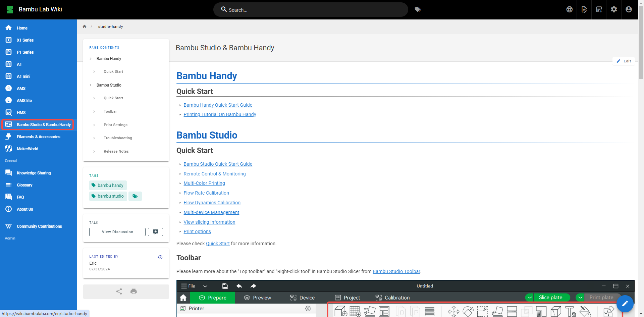The height and width of the screenshot is (317, 644).
Task: Click the View Discussion button
Action: point(117,232)
